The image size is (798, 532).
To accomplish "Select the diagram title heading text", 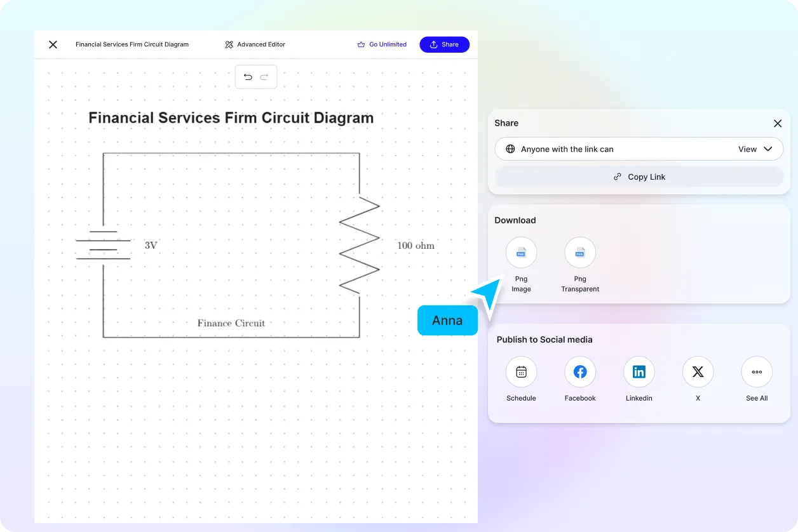I will coord(231,118).
